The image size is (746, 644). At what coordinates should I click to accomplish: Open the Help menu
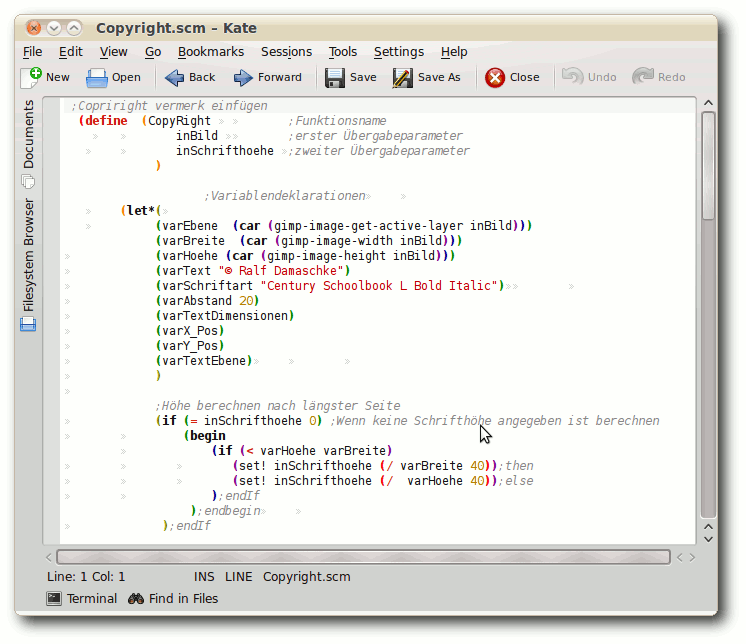pos(454,51)
